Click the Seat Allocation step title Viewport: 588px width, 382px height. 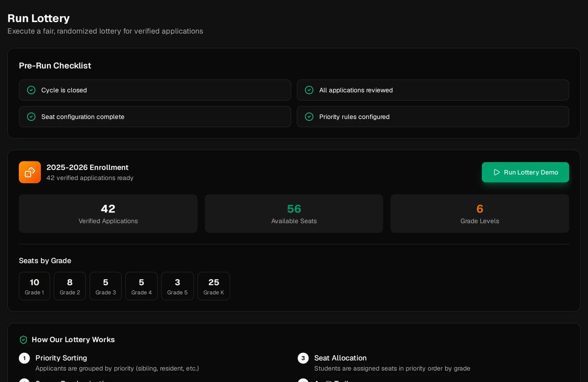point(340,358)
